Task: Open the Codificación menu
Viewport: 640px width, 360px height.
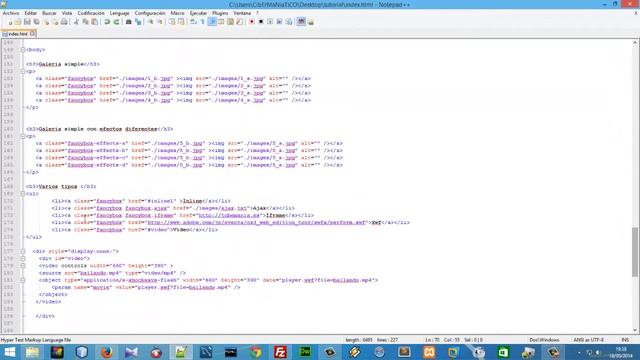Action: pos(91,13)
